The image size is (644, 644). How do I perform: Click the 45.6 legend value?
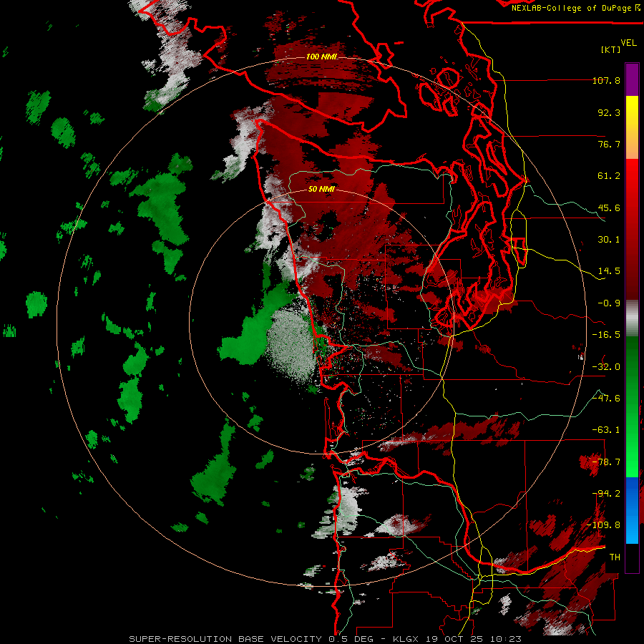(x=609, y=208)
